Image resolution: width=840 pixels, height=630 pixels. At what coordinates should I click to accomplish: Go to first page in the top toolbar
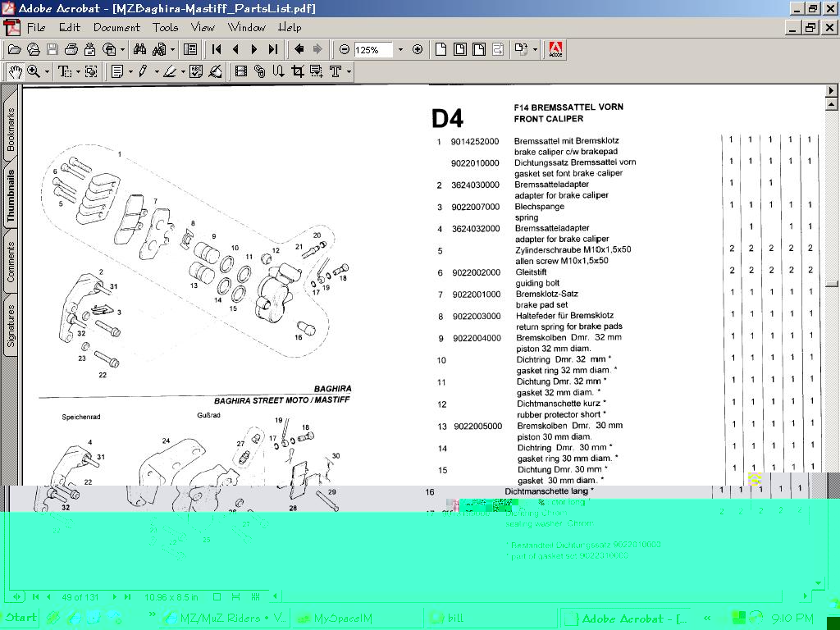(x=217, y=50)
